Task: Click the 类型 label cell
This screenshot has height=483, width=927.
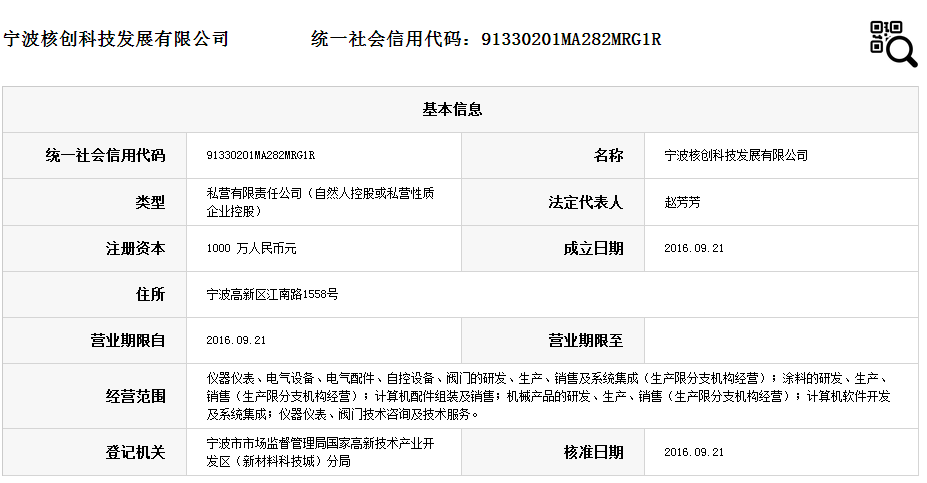Action: 150,202
